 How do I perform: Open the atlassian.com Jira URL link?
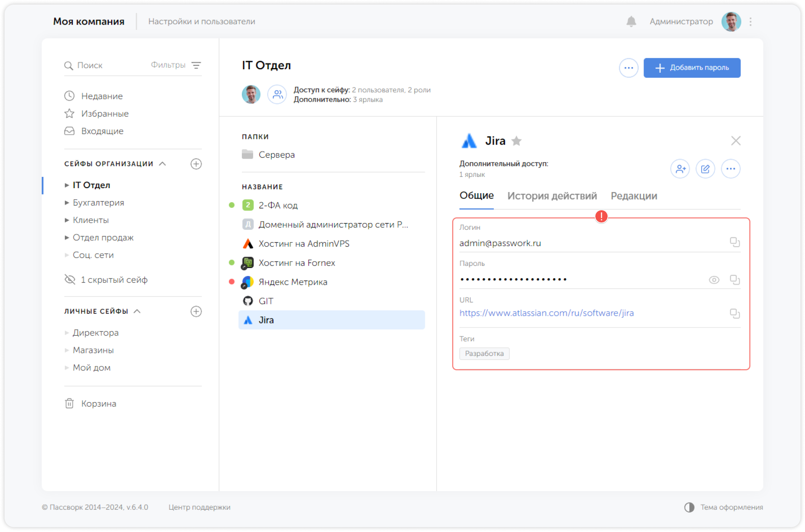click(546, 313)
